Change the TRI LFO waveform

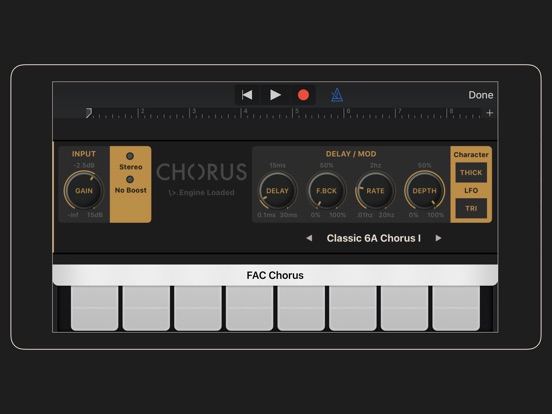(x=471, y=208)
